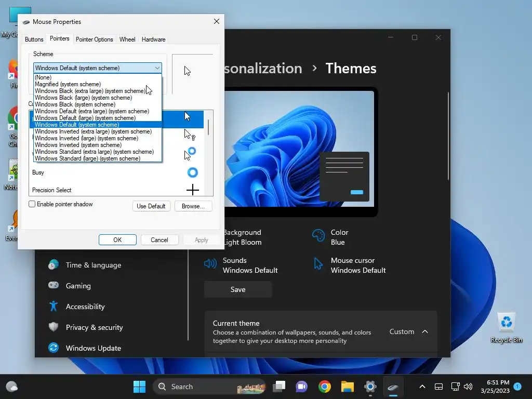Choose Magnified (system scheme)

click(98, 84)
